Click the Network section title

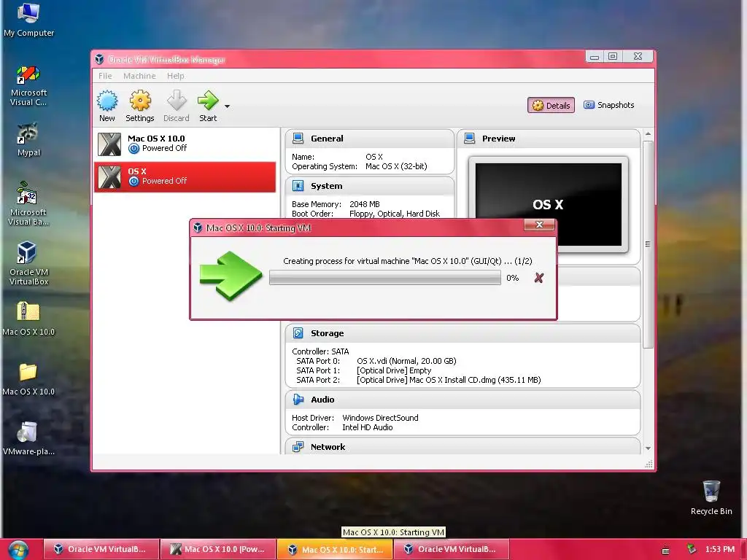(328, 447)
